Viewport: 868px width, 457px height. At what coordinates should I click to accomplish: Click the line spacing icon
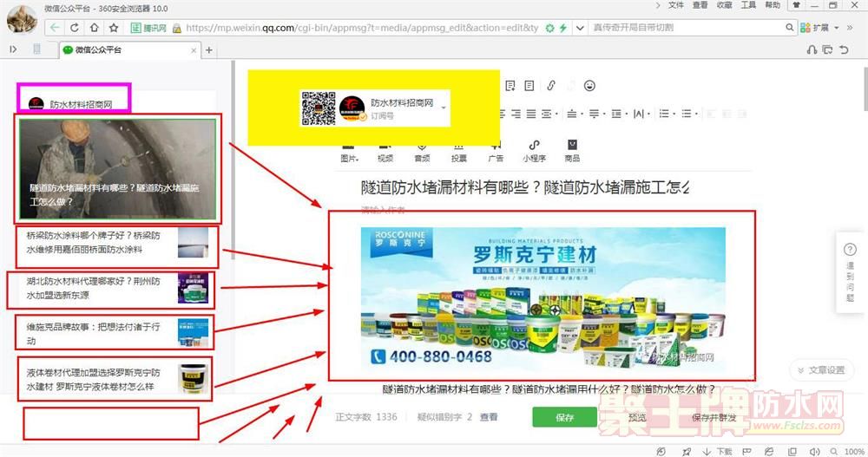(x=615, y=114)
